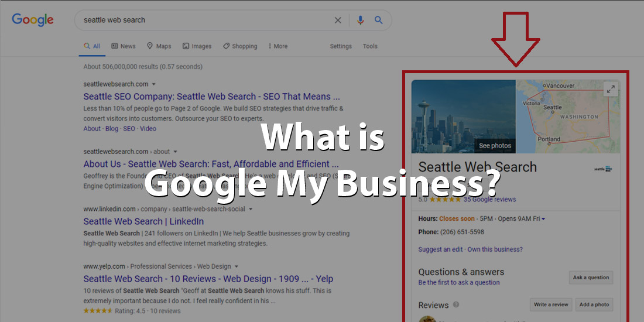Open the Blog sitelink
The height and width of the screenshot is (322, 644).
(112, 129)
